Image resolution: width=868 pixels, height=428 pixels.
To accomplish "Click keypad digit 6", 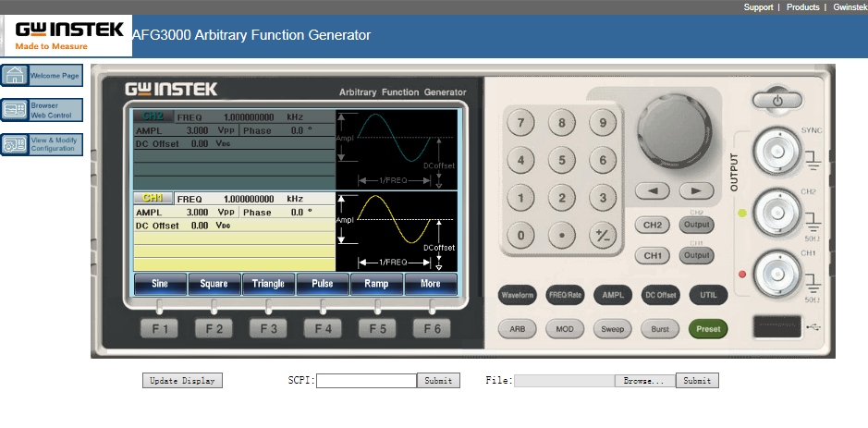I will 603,161.
